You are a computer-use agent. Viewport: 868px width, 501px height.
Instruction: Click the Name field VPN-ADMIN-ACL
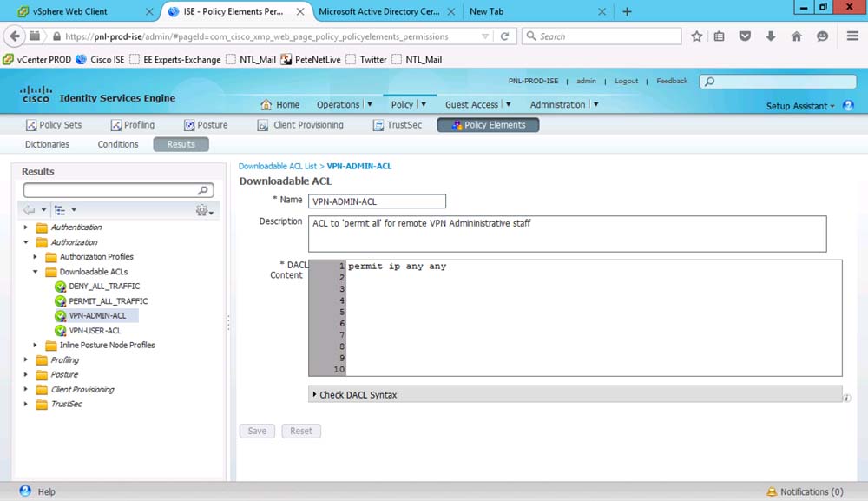click(377, 201)
